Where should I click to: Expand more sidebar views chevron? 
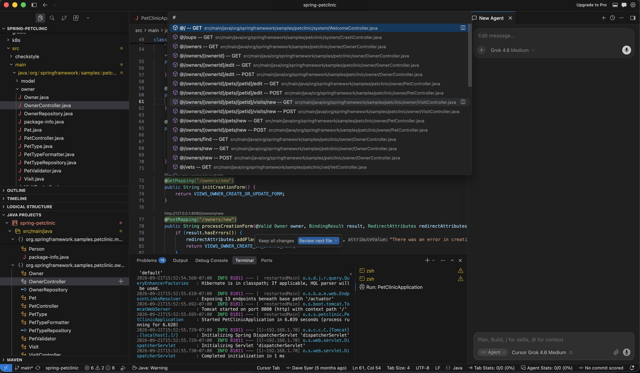pyautogui.click(x=88, y=18)
